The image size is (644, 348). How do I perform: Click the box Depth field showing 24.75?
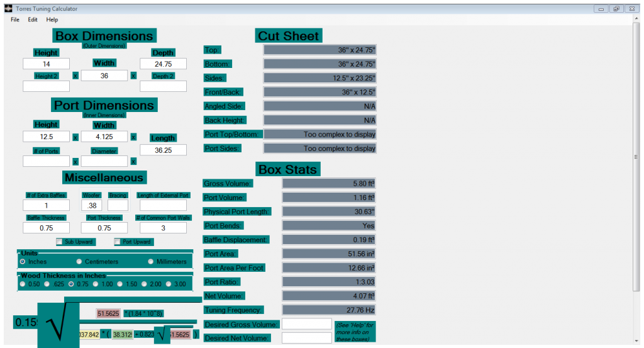point(163,64)
